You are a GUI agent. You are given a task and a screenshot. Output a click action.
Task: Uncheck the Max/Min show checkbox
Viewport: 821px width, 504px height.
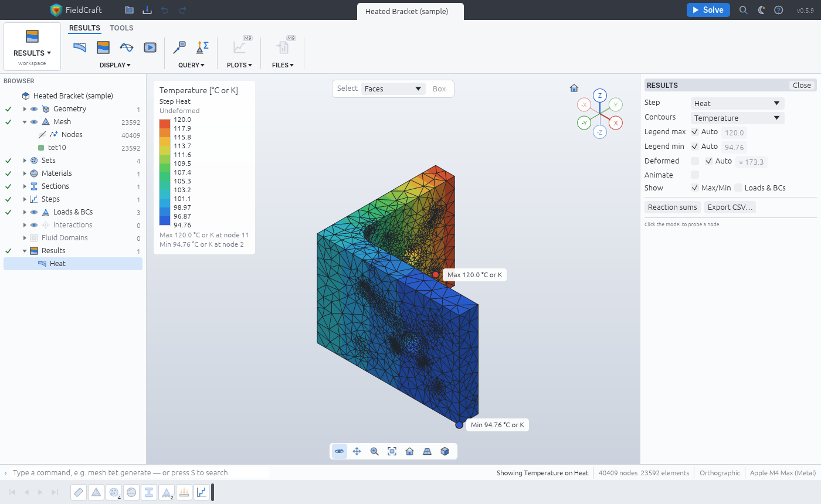(695, 188)
